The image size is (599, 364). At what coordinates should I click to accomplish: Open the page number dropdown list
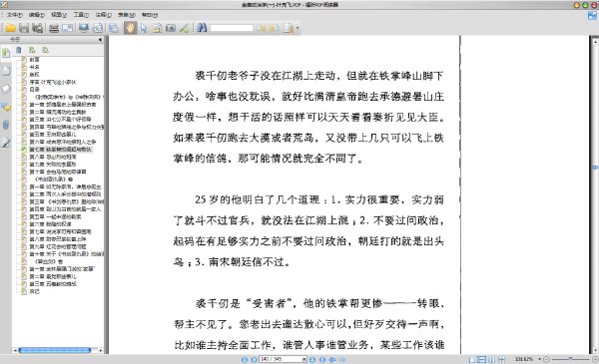coord(304,359)
